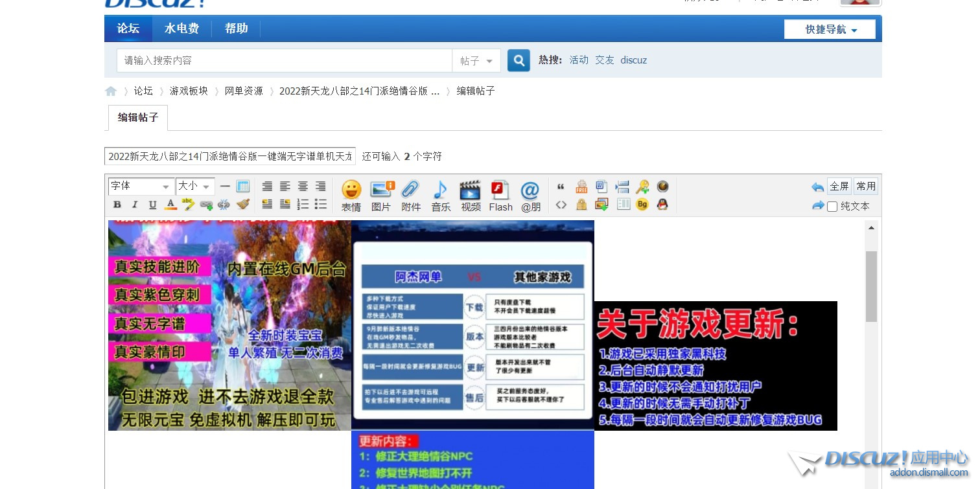Float image right icon
Image resolution: width=980 pixels, height=489 pixels.
tap(285, 205)
